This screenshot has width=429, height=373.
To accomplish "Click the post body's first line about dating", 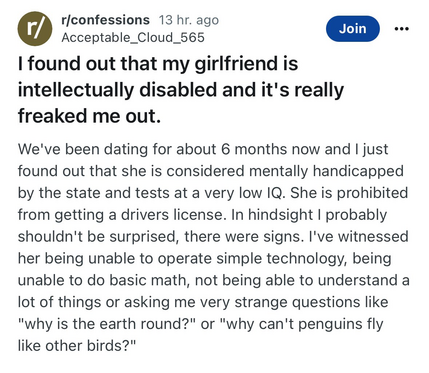I will pos(203,149).
